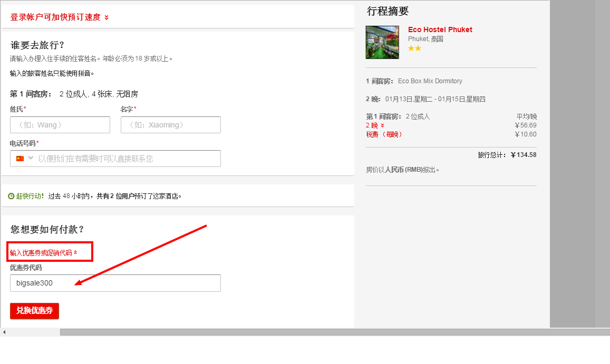Click the two-star rating icon
The width and height of the screenshot is (610, 364).
[414, 48]
